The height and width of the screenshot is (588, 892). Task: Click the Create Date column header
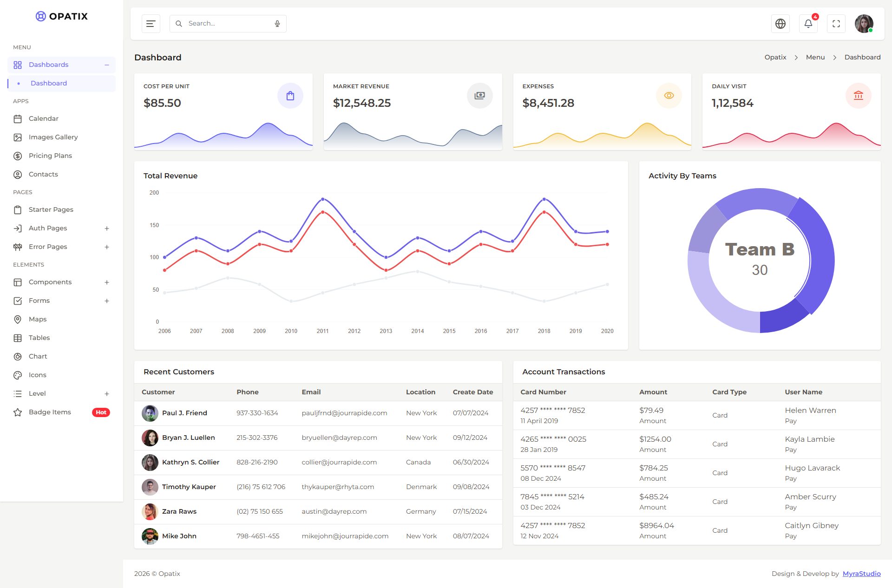(x=472, y=392)
